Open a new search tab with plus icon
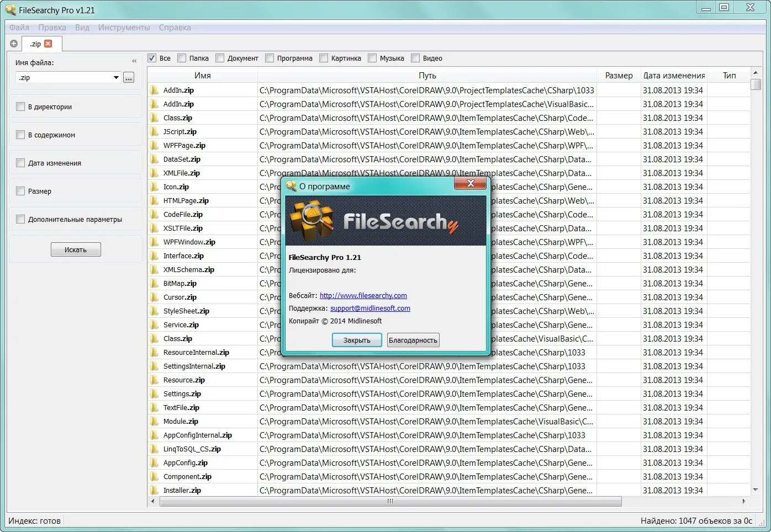 14,44
